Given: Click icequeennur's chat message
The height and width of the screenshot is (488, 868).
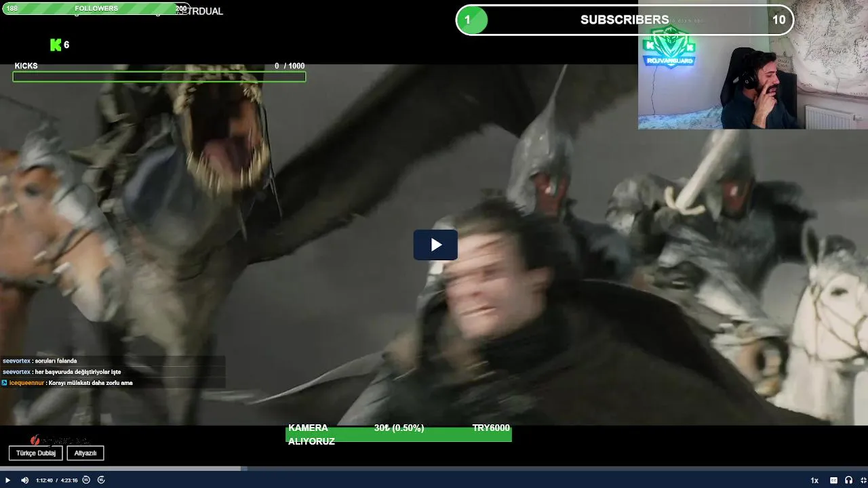Looking at the screenshot, I should [x=67, y=383].
